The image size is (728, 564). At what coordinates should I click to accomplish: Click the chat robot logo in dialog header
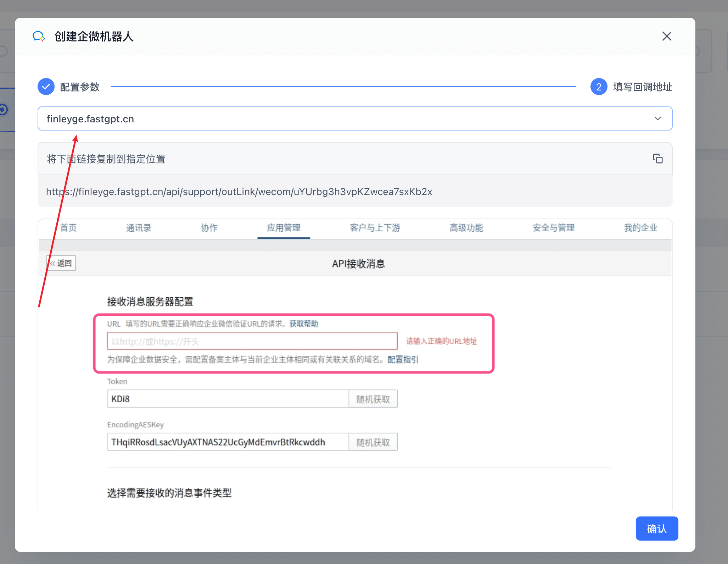pyautogui.click(x=39, y=36)
